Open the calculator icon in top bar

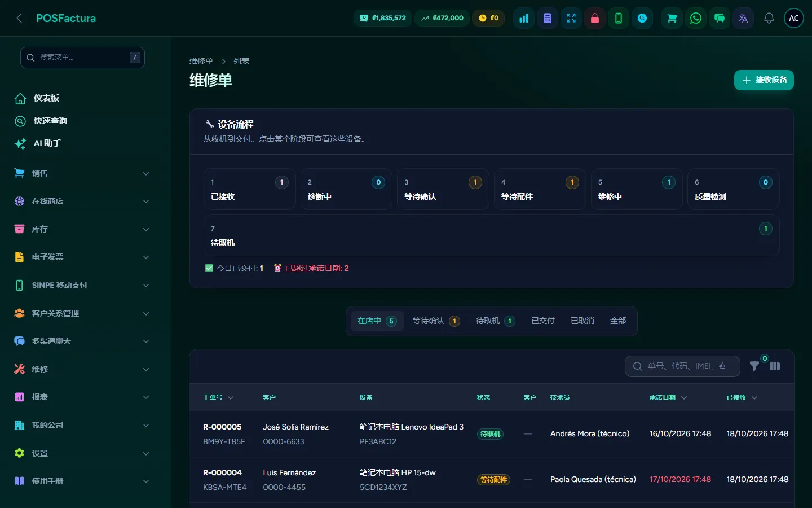point(548,18)
